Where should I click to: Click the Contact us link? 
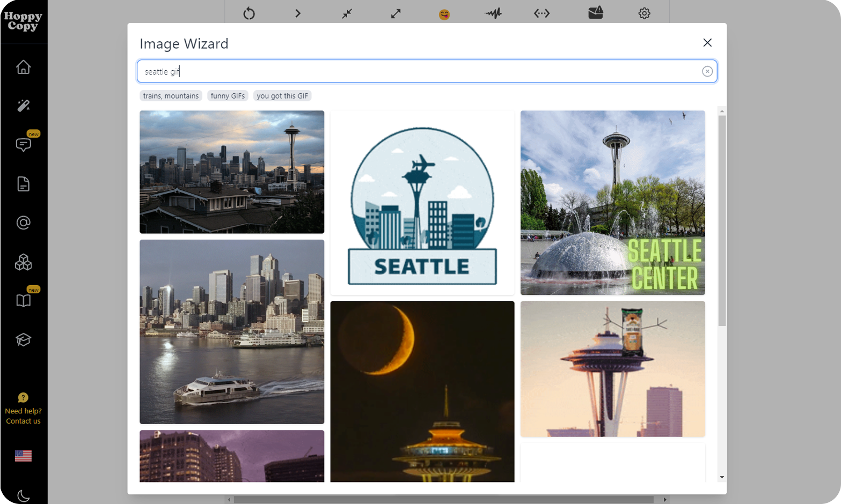coord(23,421)
